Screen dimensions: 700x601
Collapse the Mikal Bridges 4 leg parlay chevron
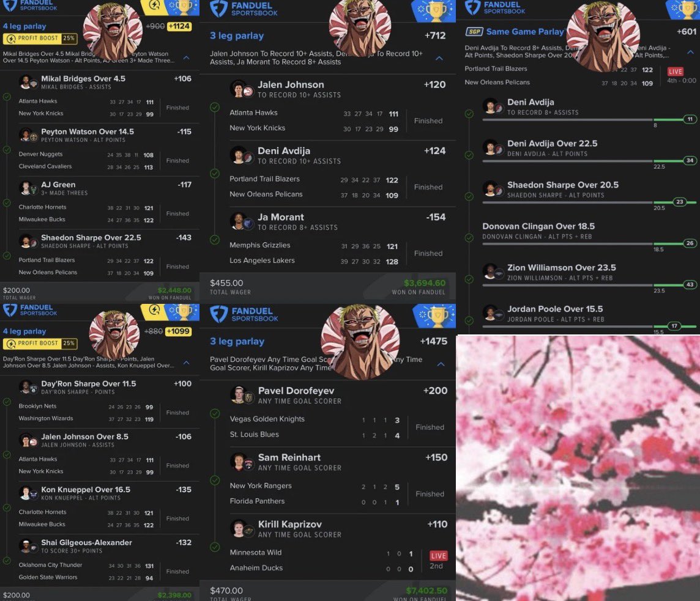186,57
